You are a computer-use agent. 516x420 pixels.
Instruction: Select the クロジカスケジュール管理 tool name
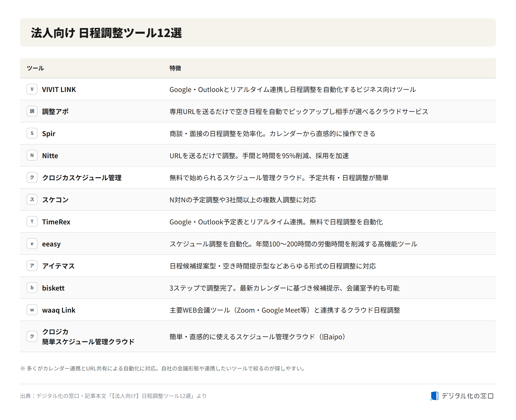tap(82, 178)
